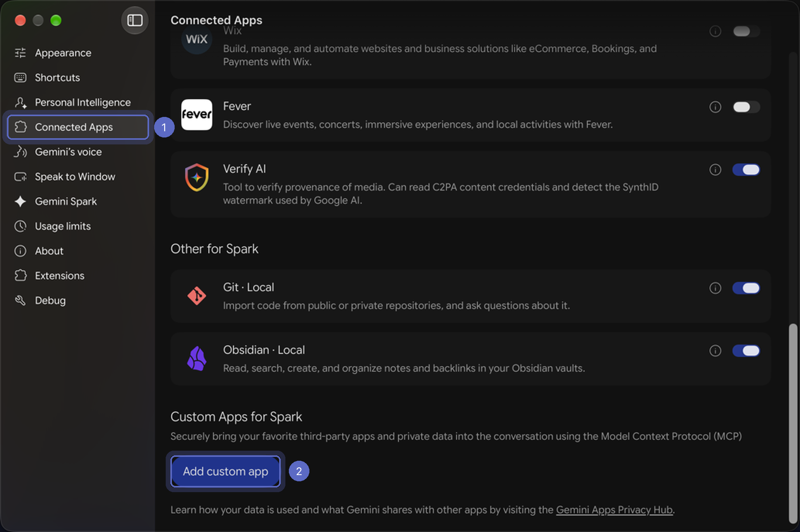Disable the Git Local toggle
The height and width of the screenshot is (532, 800).
pos(746,288)
